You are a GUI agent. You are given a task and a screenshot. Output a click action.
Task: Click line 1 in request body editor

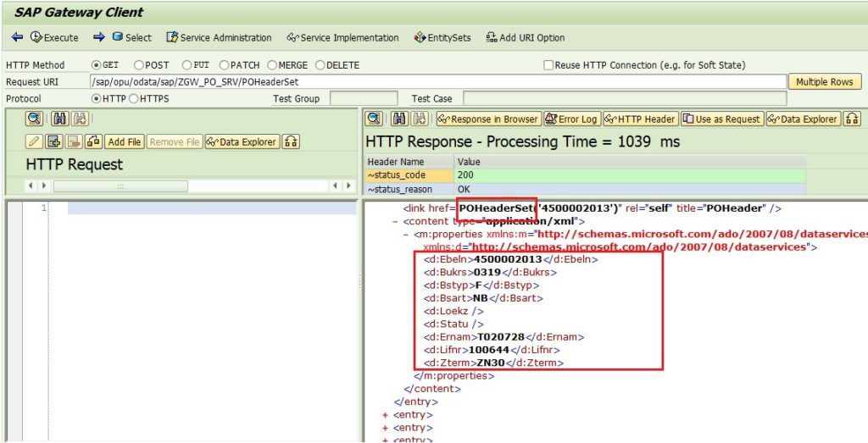coord(212,208)
